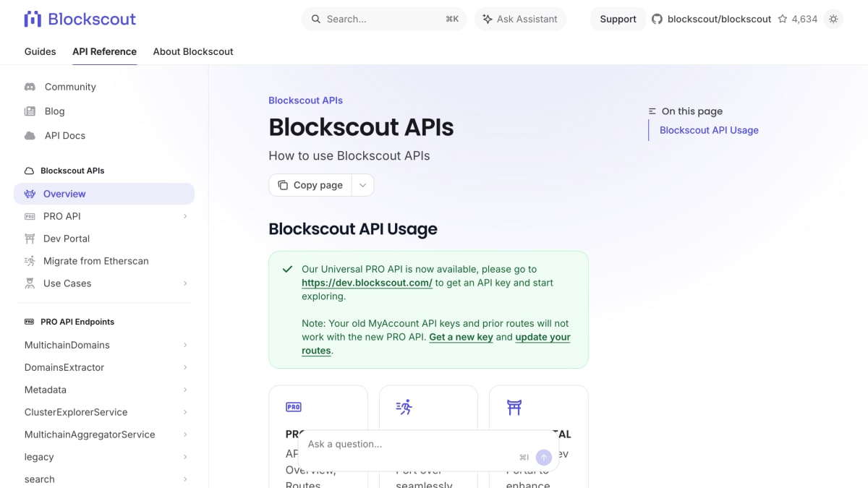Click the Blog icon in sidebar
Viewport: 868px width, 488px height.
coord(30,111)
